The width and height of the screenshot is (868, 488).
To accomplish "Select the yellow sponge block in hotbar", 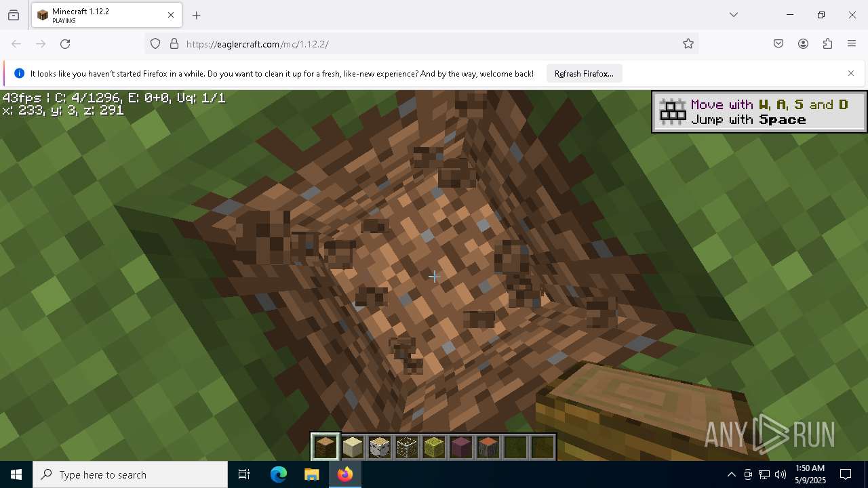I will [x=434, y=447].
